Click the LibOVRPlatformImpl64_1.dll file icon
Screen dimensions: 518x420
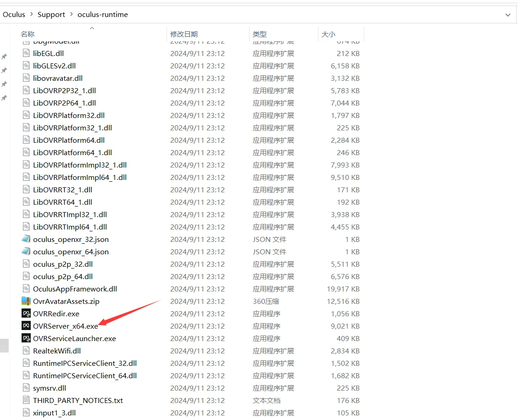(x=26, y=177)
